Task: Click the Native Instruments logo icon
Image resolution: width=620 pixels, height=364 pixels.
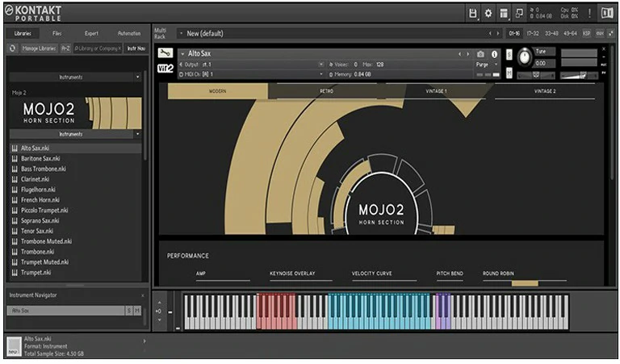Action: (x=607, y=13)
